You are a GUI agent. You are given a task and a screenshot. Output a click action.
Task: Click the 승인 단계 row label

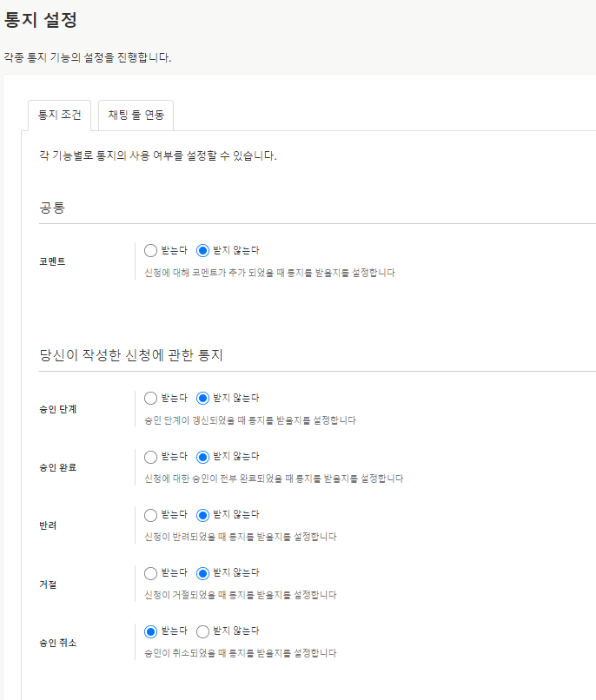(58, 409)
